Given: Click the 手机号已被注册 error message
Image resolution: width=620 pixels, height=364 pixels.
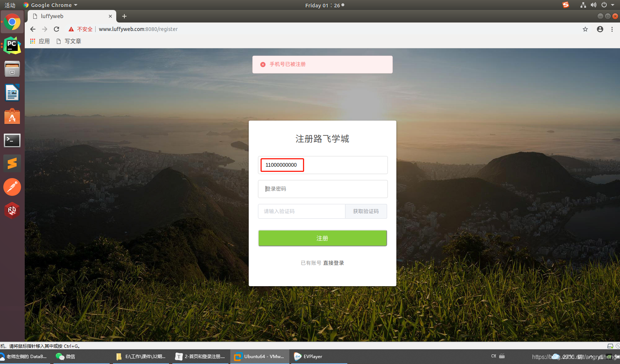Looking at the screenshot, I should point(287,64).
